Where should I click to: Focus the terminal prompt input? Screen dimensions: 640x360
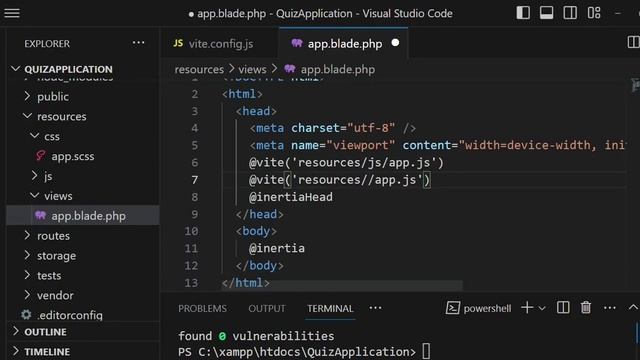[x=426, y=351]
